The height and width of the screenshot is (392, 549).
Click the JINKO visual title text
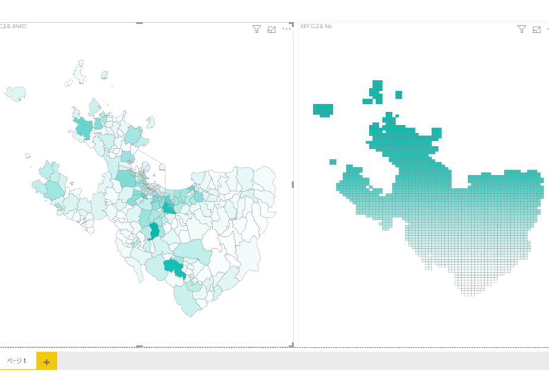pos(13,26)
